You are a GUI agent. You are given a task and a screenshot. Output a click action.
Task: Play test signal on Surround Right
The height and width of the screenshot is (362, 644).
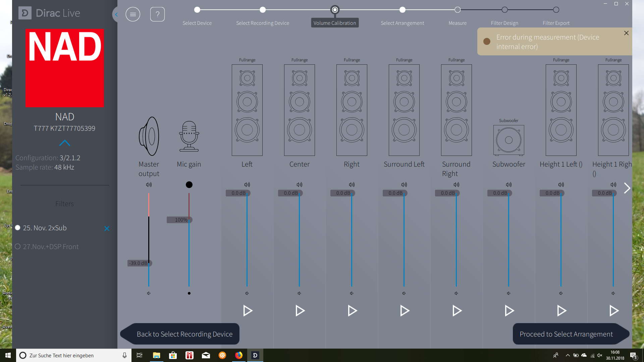point(457,311)
